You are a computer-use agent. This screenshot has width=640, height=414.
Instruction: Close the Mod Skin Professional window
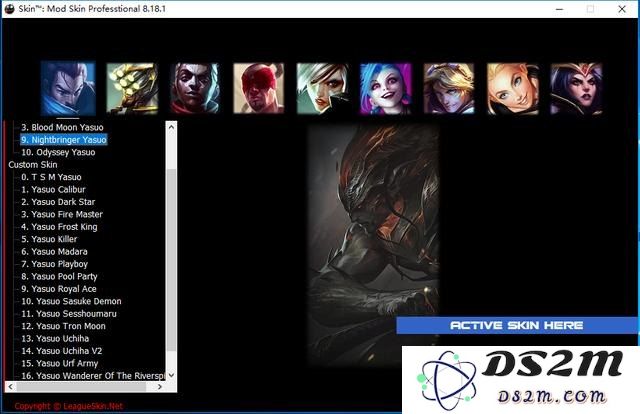[622, 9]
